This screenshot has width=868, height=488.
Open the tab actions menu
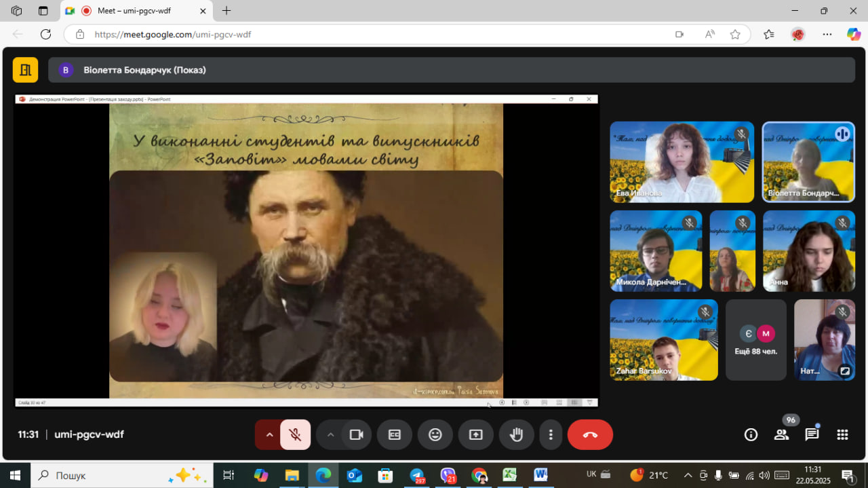coord(43,11)
